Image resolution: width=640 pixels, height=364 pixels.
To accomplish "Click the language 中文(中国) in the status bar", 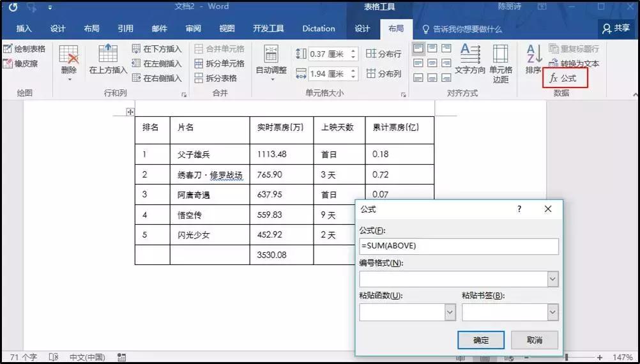I will tap(88, 358).
